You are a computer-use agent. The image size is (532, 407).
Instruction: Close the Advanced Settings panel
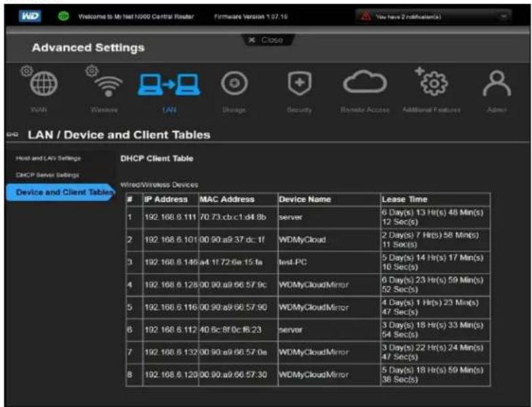coord(267,40)
